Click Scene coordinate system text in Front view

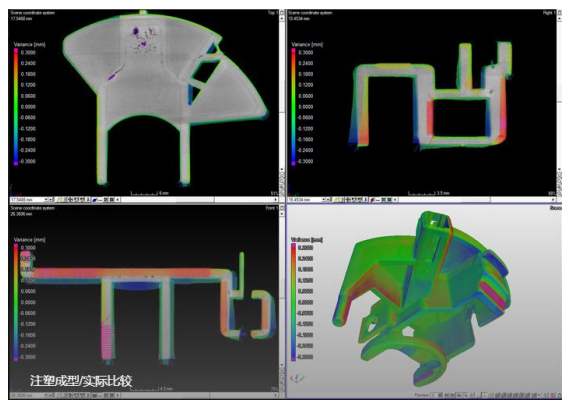[32, 208]
